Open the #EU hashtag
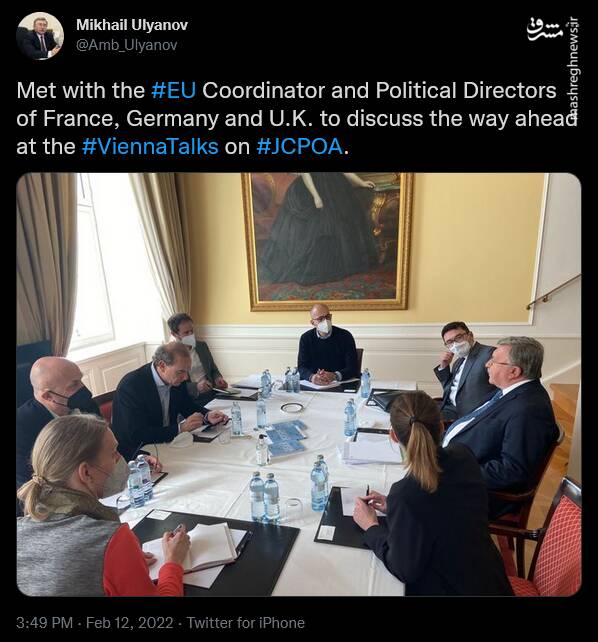The width and height of the screenshot is (598, 642). coord(174,90)
